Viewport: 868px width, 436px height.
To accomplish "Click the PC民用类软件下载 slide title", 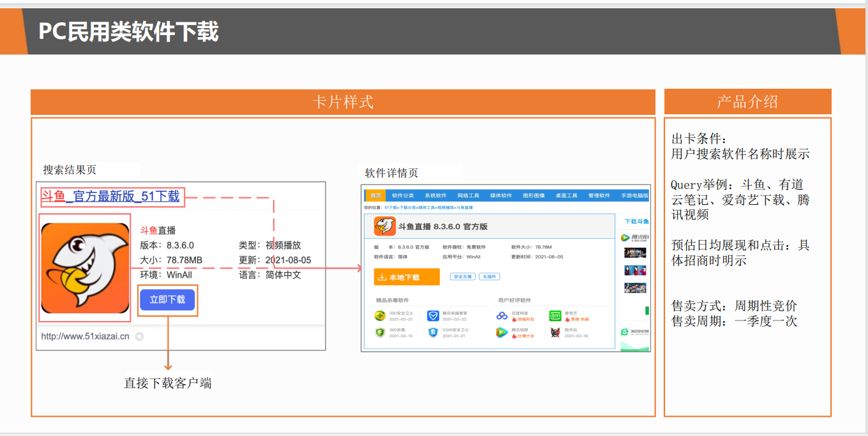I will point(128,31).
